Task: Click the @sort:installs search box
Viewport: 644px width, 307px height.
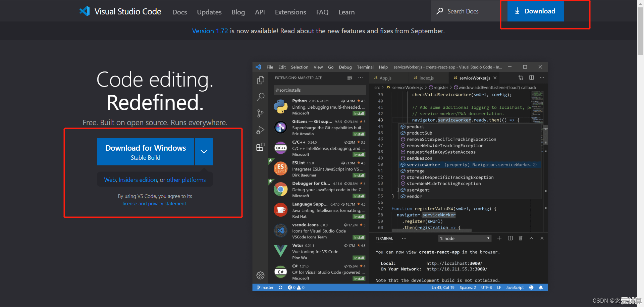Action: click(320, 90)
